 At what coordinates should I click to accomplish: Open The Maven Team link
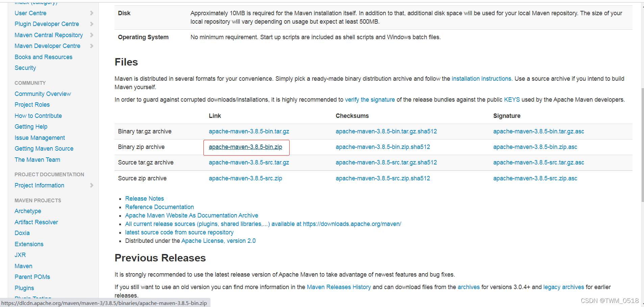pos(37,160)
